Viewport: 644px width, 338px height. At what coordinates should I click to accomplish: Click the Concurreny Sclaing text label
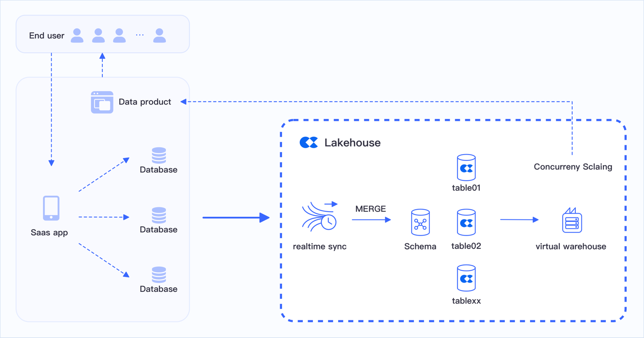tap(573, 167)
